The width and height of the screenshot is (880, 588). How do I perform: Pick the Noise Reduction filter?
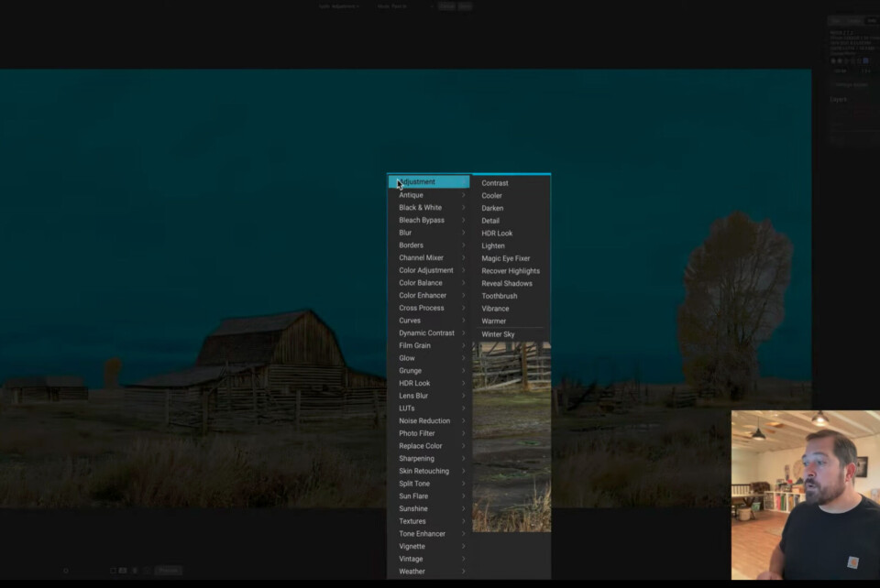tap(424, 421)
